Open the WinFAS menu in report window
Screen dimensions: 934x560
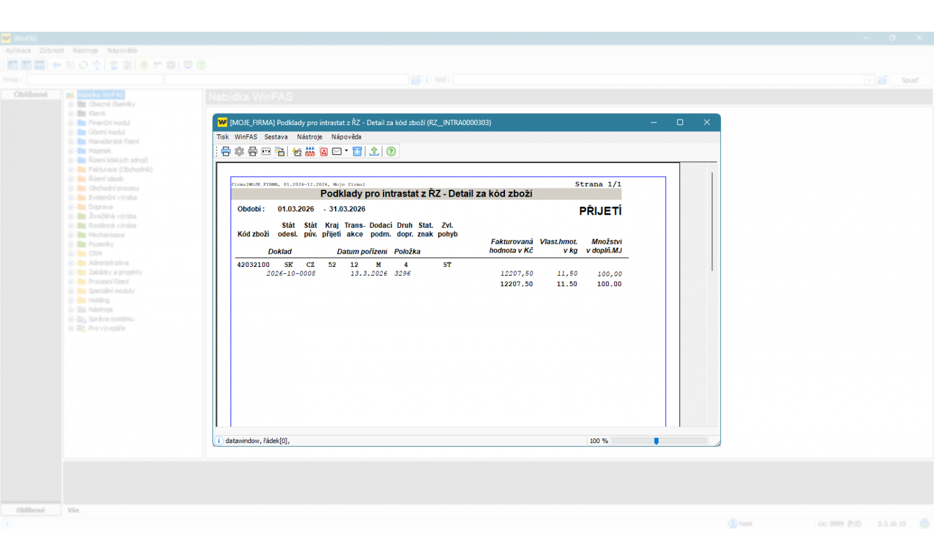pos(245,137)
